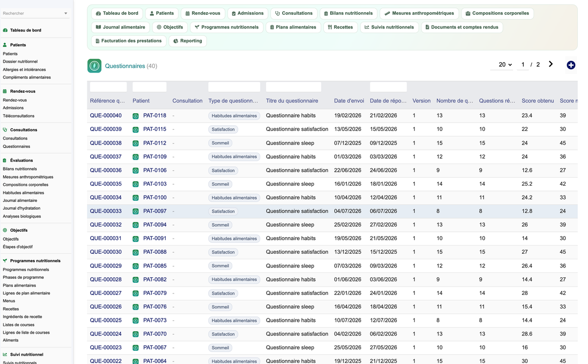This screenshot has width=588, height=364.
Task: Click the Titre du questionnaire filter field
Action: tap(294, 87)
